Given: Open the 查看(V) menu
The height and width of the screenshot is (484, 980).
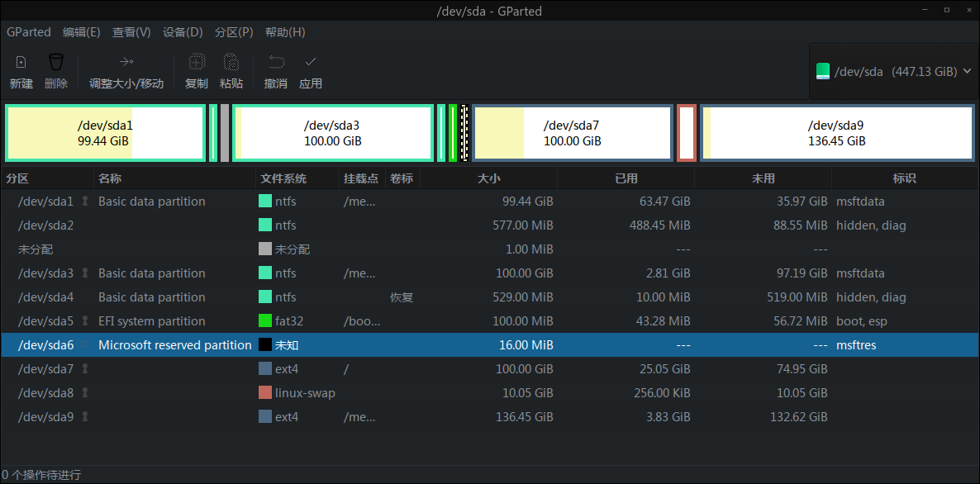Looking at the screenshot, I should tap(131, 32).
